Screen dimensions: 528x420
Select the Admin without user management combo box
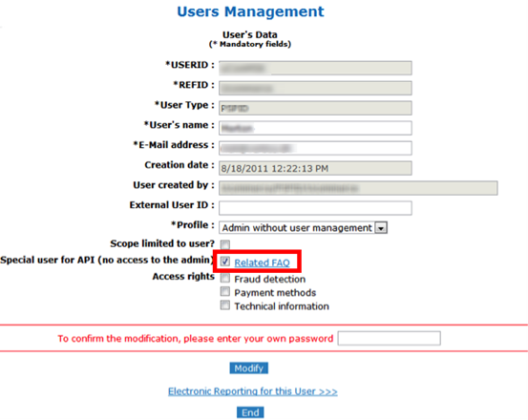tap(303, 228)
